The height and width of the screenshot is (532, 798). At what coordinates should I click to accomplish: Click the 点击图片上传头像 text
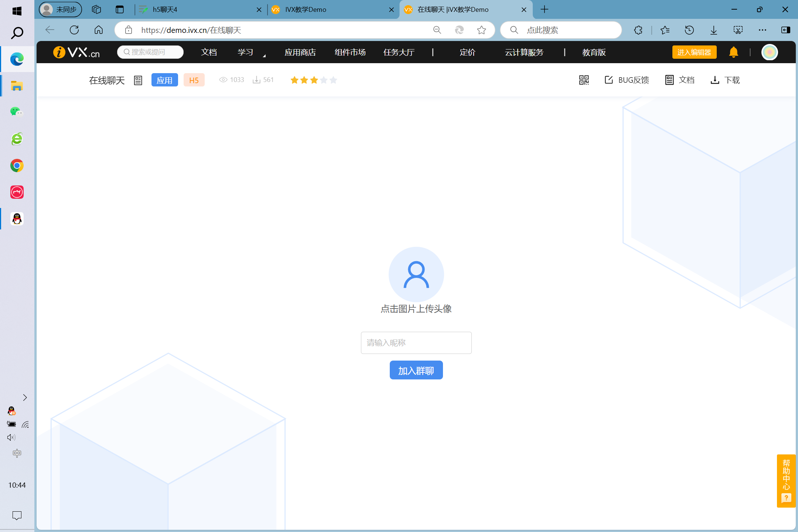tap(416, 308)
